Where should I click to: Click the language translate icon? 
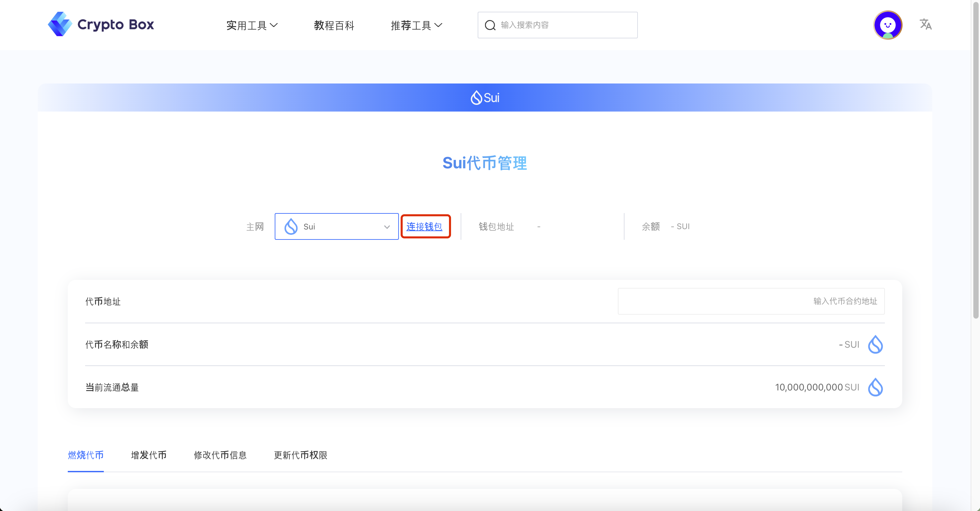point(926,24)
